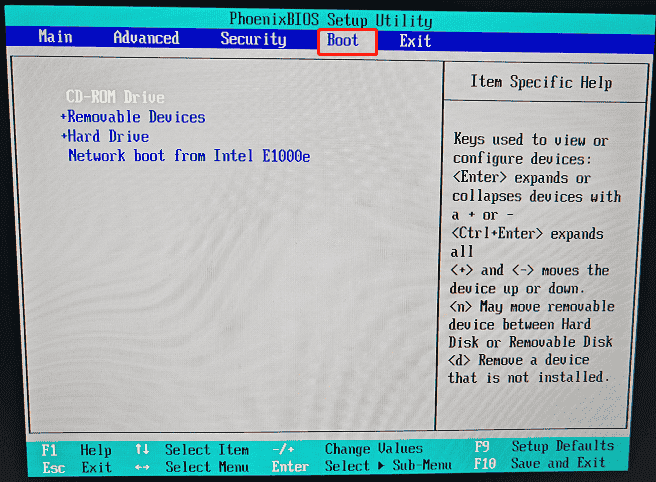The width and height of the screenshot is (656, 482).
Task: Open the Main menu tab
Action: coord(55,39)
